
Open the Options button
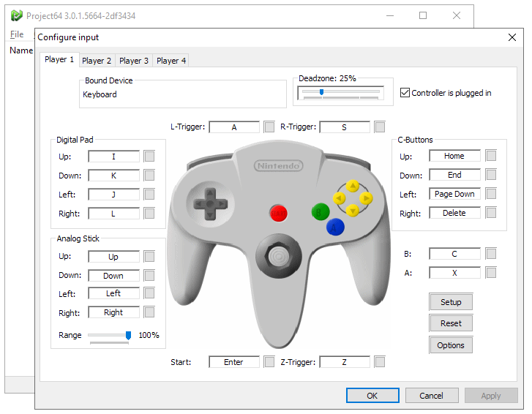(451, 345)
